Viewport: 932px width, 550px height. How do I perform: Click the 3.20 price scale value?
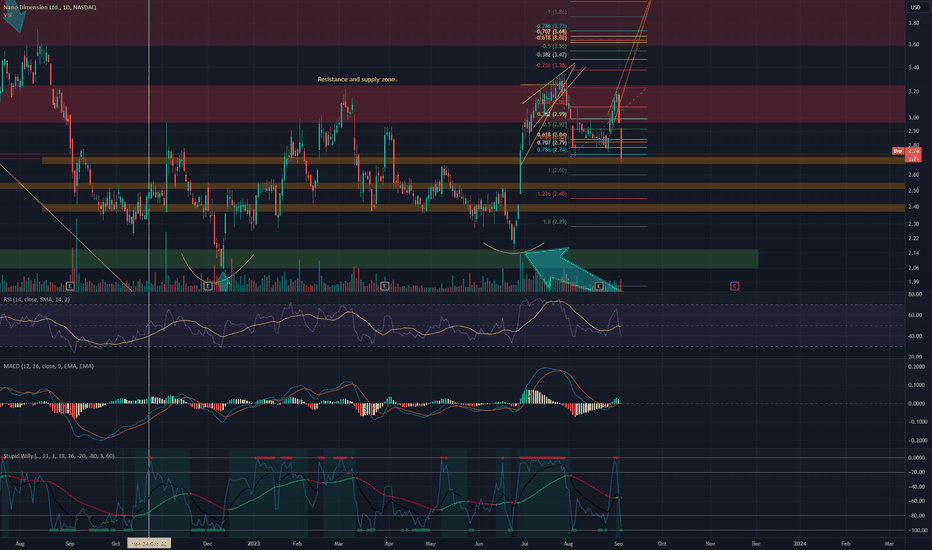coord(914,92)
